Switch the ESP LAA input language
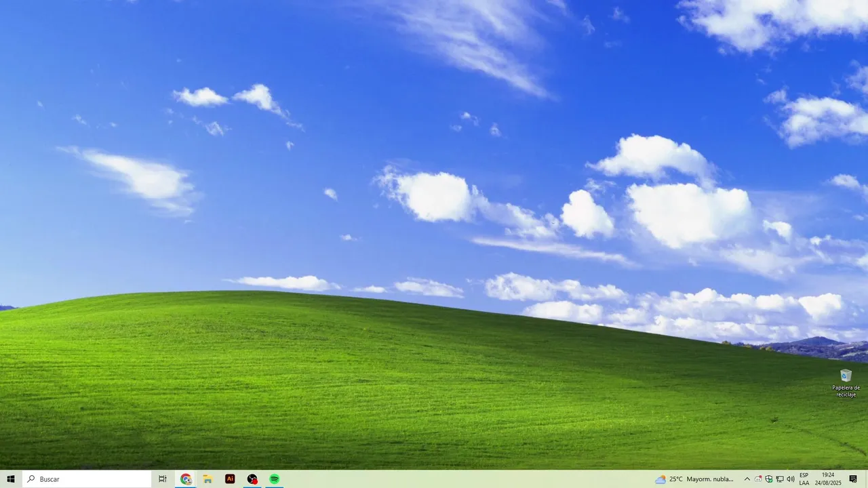868x488 pixels. point(804,479)
